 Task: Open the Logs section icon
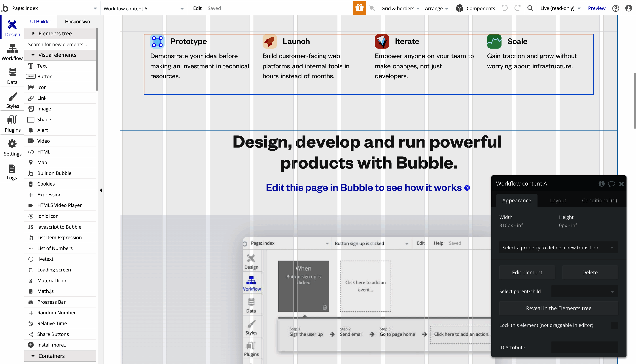12,171
